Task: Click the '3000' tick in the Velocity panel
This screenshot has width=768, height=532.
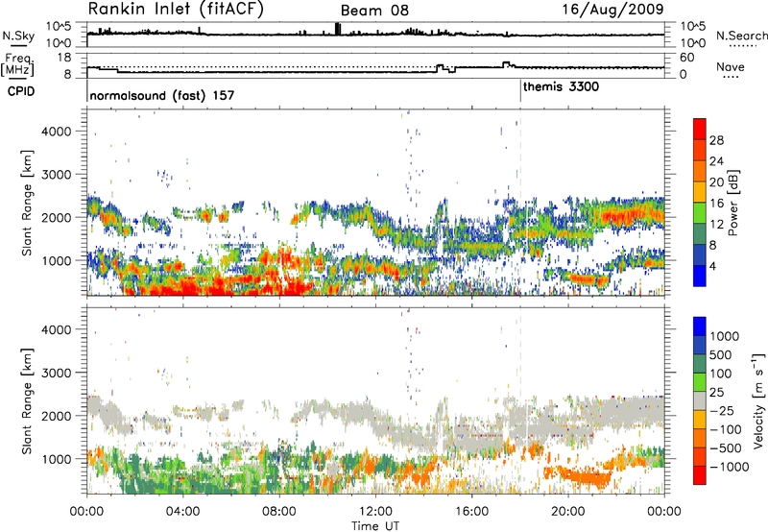Action: tap(57, 373)
